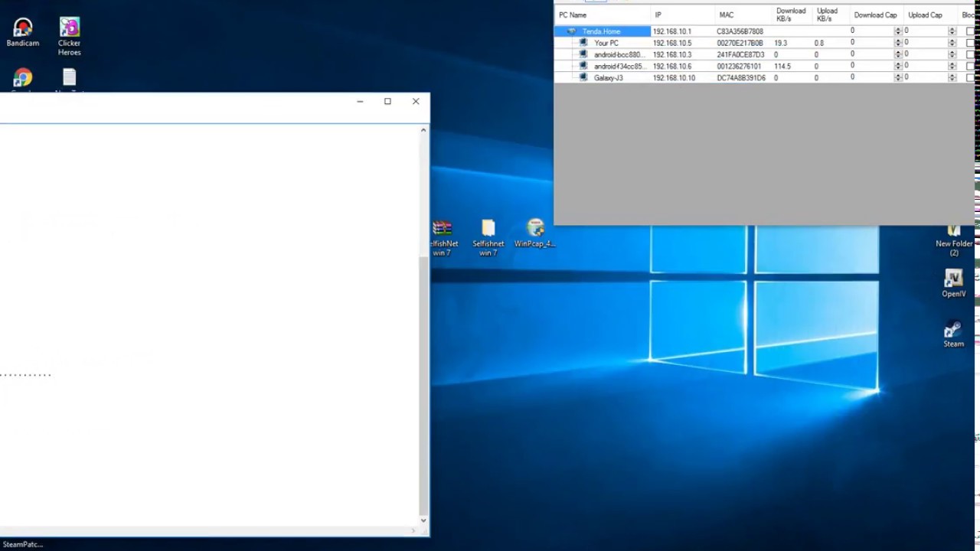Screen dimensions: 980x551
Task: Select the Tenda.Home router tree item
Action: point(601,31)
